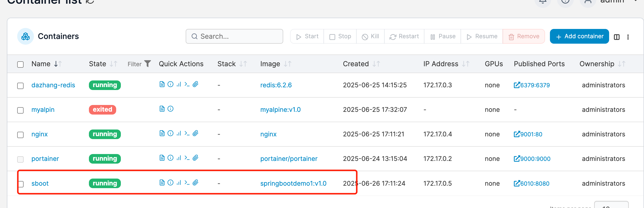The height and width of the screenshot is (208, 644).
Task: Open published port 6379:6379
Action: click(532, 85)
